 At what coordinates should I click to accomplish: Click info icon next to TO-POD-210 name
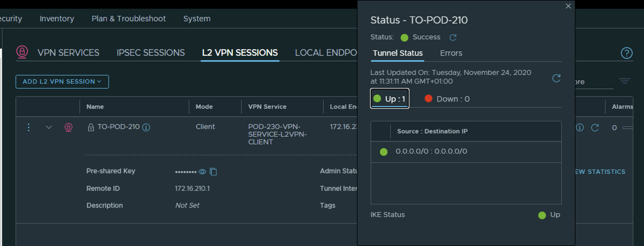point(146,127)
